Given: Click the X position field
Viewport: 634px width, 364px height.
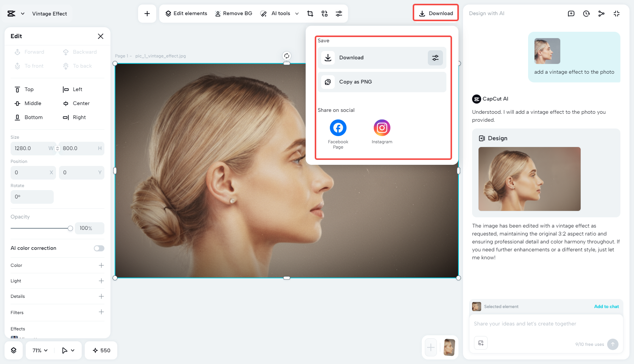Looking at the screenshot, I should click(x=33, y=173).
